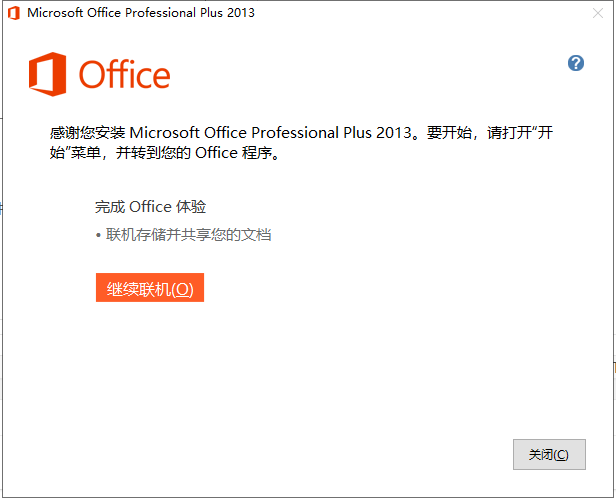Click the 感谢您安装 Microsoft Office thank-you message

[x=301, y=143]
